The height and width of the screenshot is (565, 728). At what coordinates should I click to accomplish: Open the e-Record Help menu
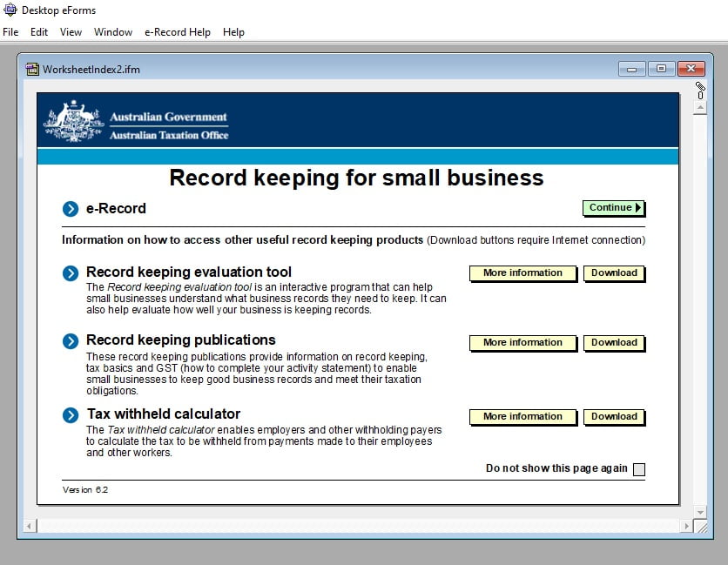click(x=178, y=32)
